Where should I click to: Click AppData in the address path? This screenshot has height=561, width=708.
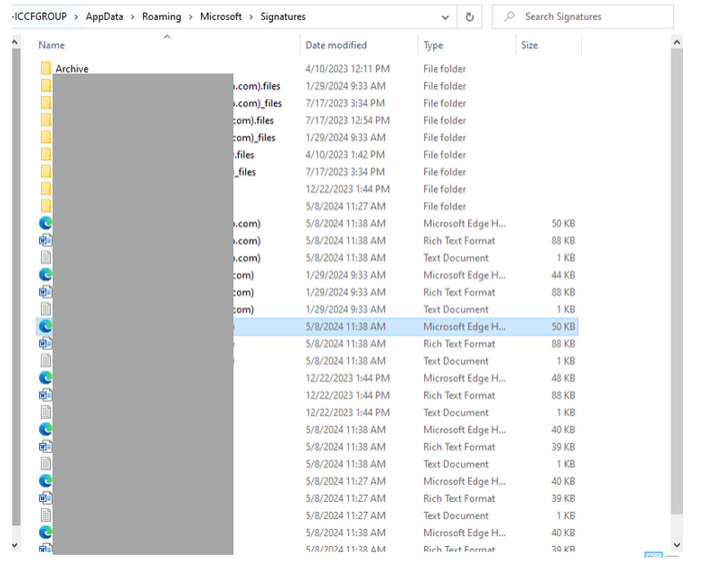(104, 17)
